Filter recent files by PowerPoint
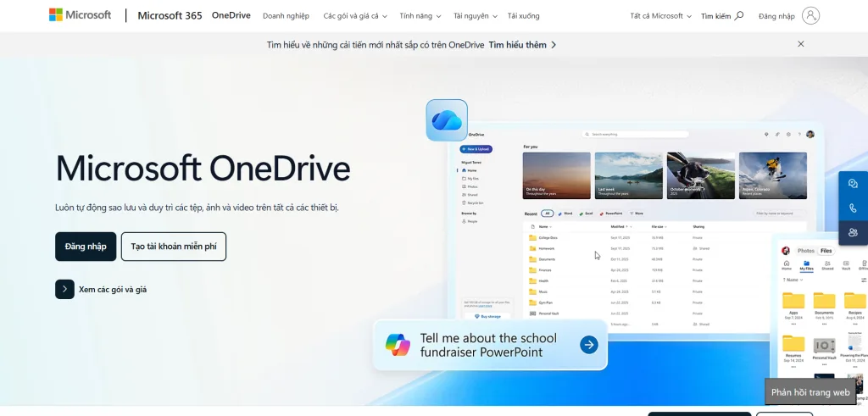Image resolution: width=868 pixels, height=416 pixels. (611, 214)
